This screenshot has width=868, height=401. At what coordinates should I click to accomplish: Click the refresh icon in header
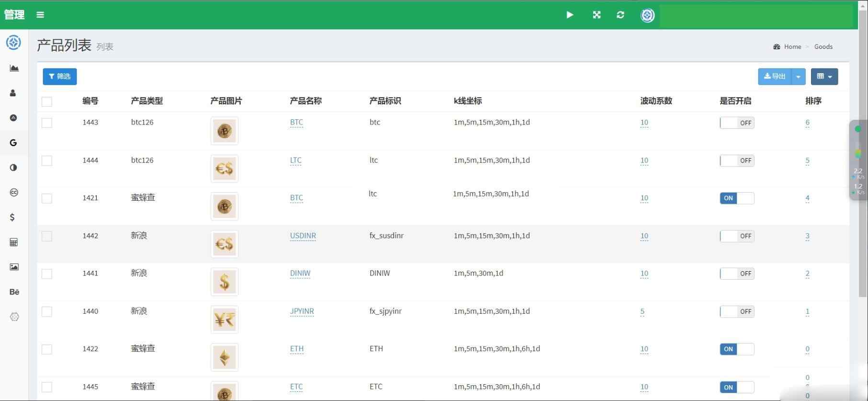click(620, 15)
